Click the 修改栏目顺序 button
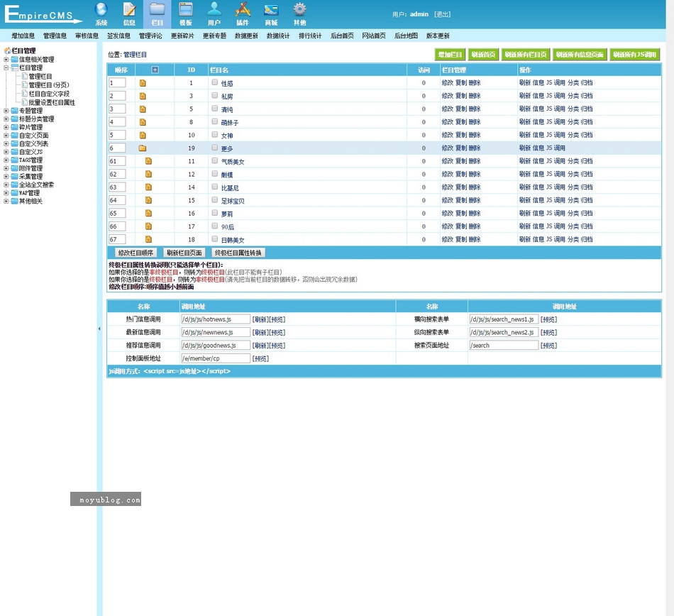 (136, 253)
